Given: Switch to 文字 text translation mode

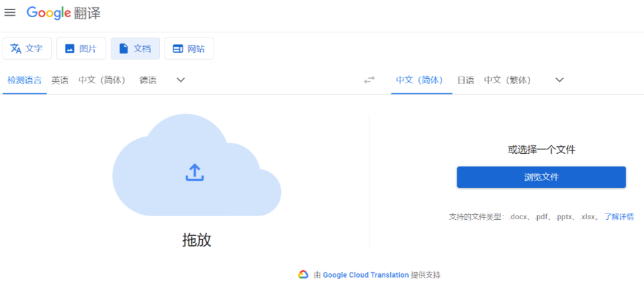Looking at the screenshot, I should (27, 48).
